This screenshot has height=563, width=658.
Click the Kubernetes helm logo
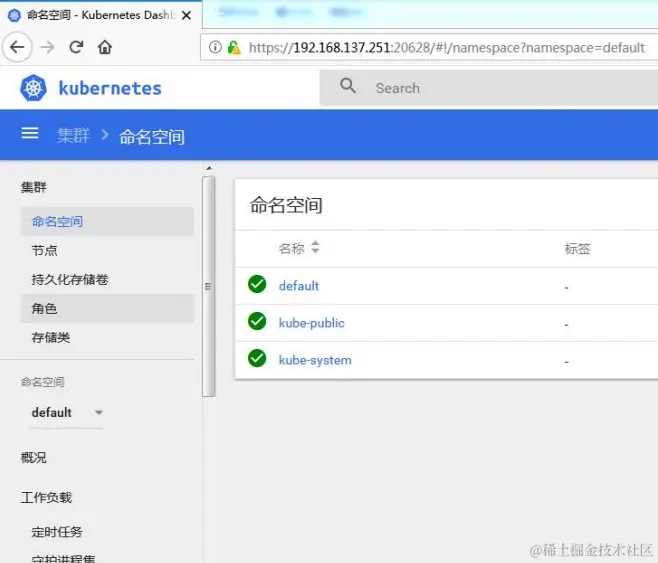point(33,88)
